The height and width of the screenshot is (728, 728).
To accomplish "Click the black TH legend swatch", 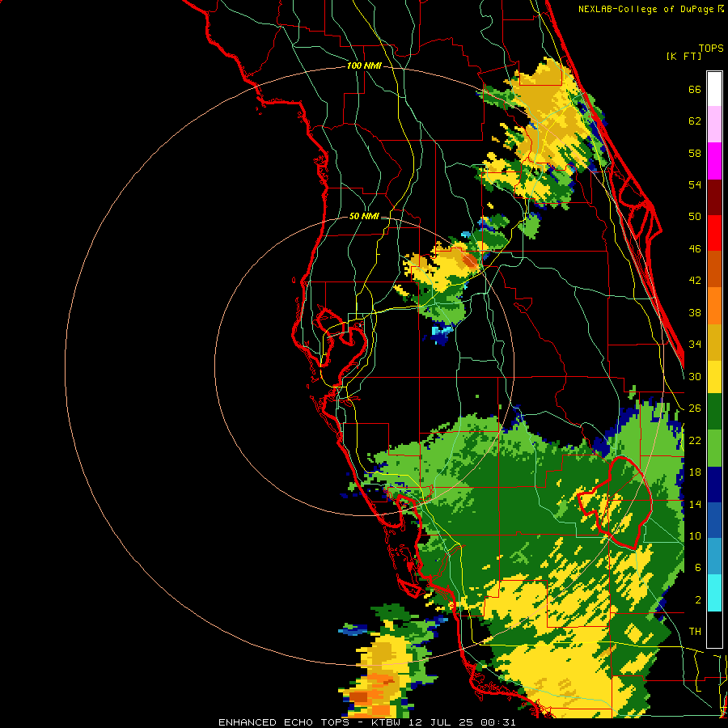I will pyautogui.click(x=714, y=629).
